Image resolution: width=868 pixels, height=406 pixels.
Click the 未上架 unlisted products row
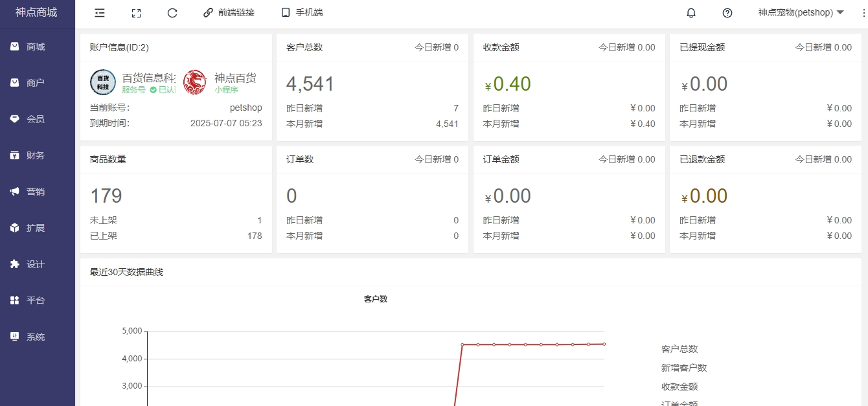click(x=176, y=220)
